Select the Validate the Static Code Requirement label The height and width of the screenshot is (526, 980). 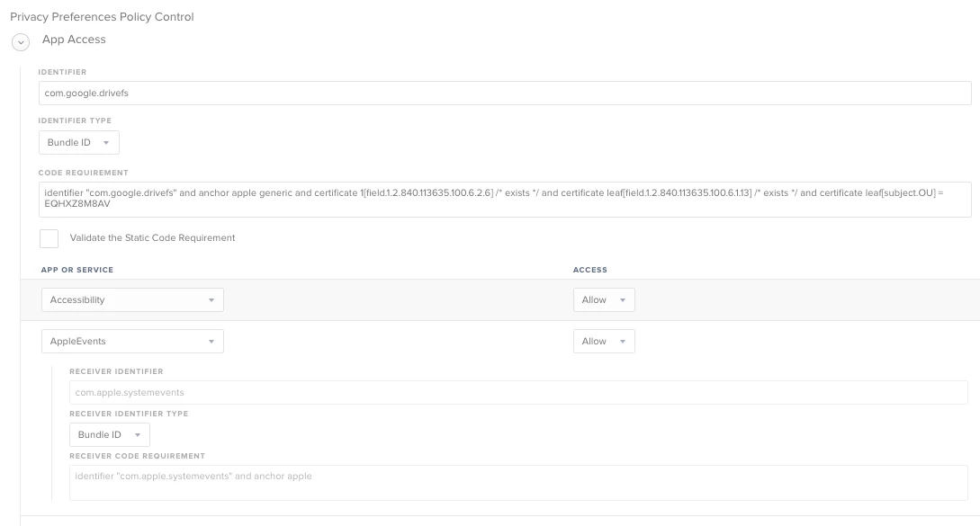[152, 238]
